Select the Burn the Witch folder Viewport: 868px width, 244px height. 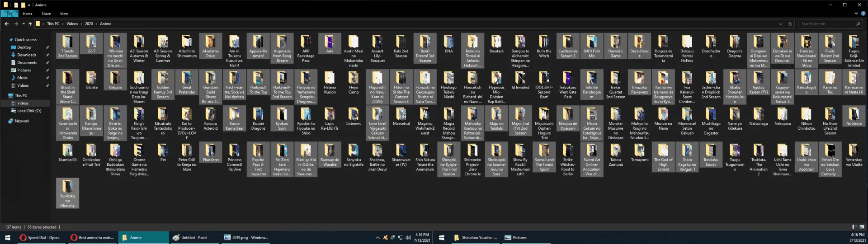(544, 46)
